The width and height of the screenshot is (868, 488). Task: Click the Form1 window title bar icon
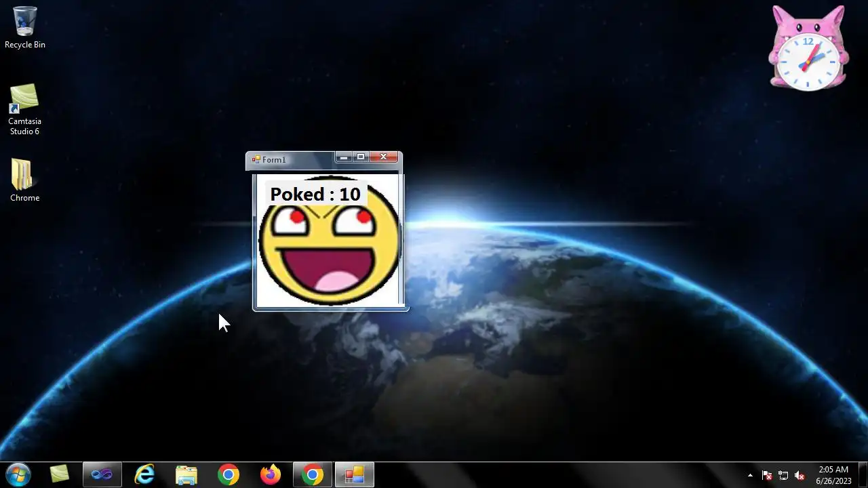[x=256, y=160]
